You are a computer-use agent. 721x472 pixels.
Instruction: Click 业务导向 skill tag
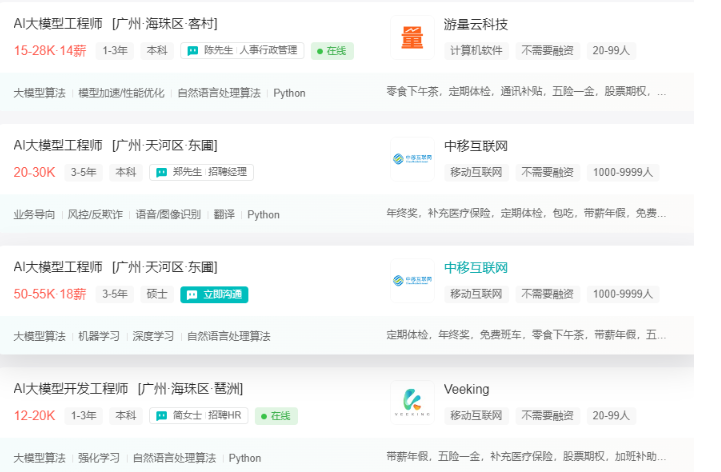click(x=34, y=215)
